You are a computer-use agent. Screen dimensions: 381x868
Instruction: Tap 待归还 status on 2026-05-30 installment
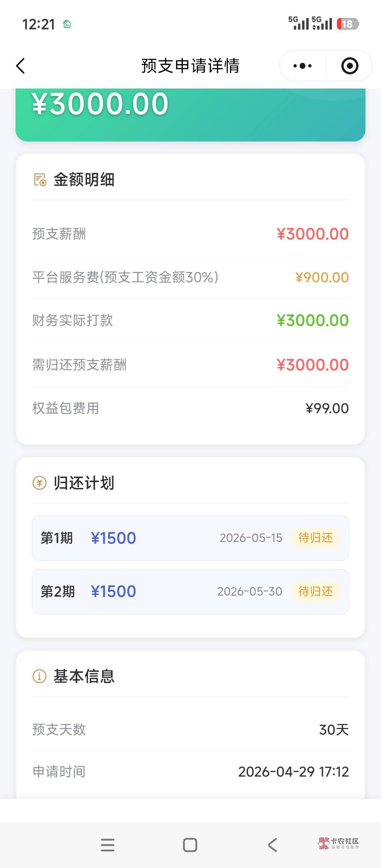coord(315,591)
